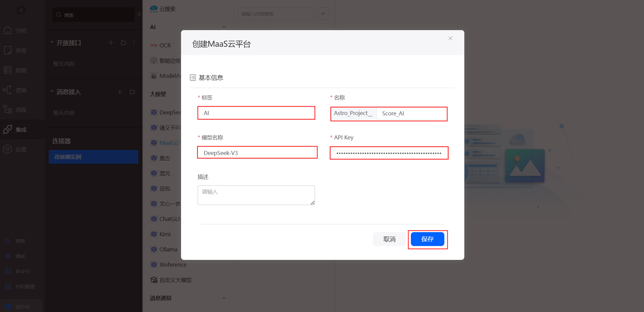The width and height of the screenshot is (644, 312).
Task: Select the 混元 connector
Action: click(x=160, y=173)
